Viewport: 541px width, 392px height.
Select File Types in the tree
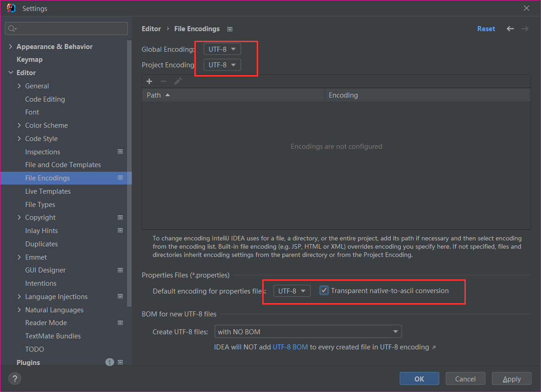click(40, 204)
